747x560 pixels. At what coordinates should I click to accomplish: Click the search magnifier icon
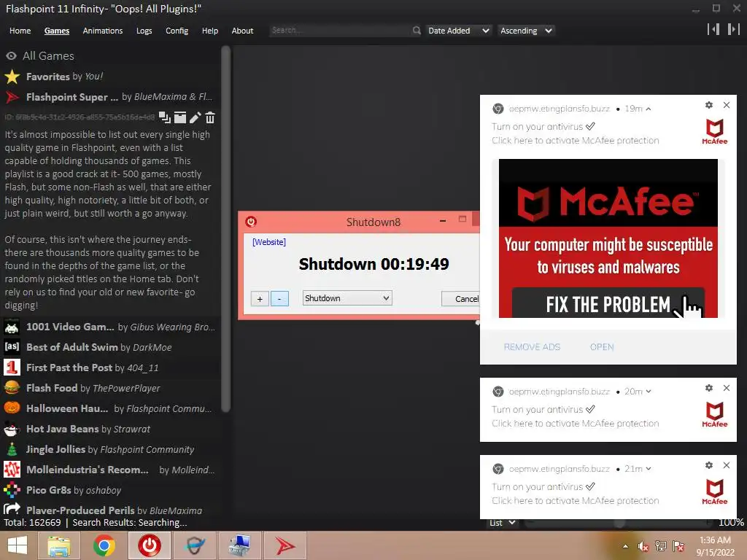[417, 31]
